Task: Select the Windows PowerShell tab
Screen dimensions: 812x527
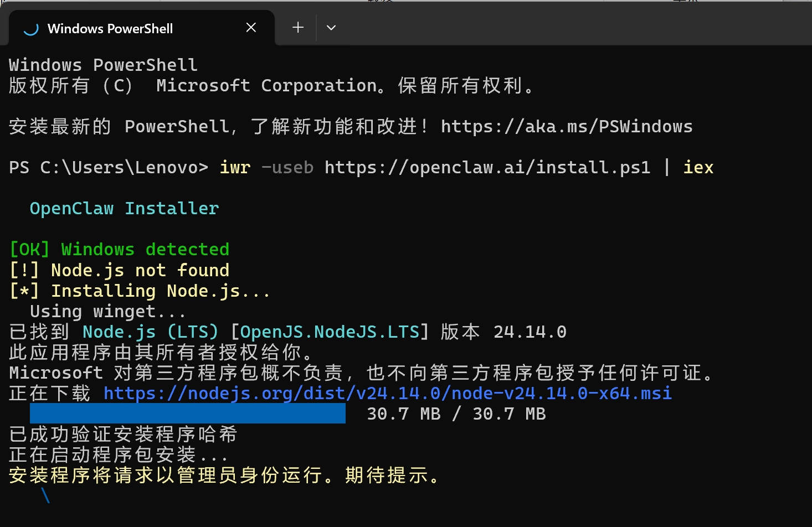Action: click(x=111, y=29)
